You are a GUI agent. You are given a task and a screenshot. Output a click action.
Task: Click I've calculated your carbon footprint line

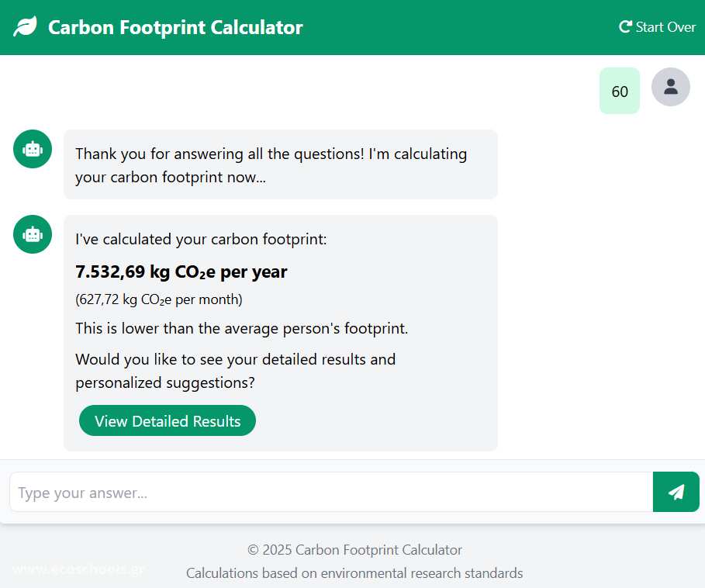[201, 239]
